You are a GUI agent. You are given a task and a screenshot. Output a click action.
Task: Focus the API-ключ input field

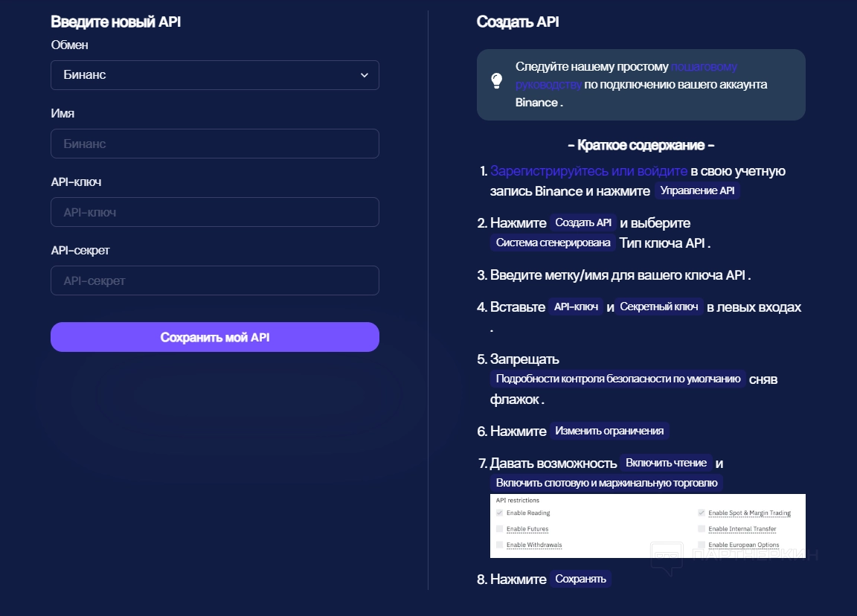tap(215, 212)
